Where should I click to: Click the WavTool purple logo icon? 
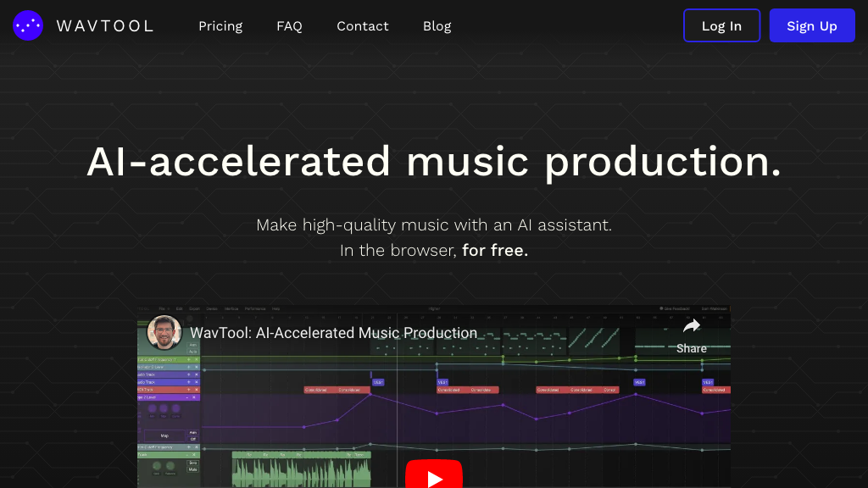pyautogui.click(x=28, y=25)
